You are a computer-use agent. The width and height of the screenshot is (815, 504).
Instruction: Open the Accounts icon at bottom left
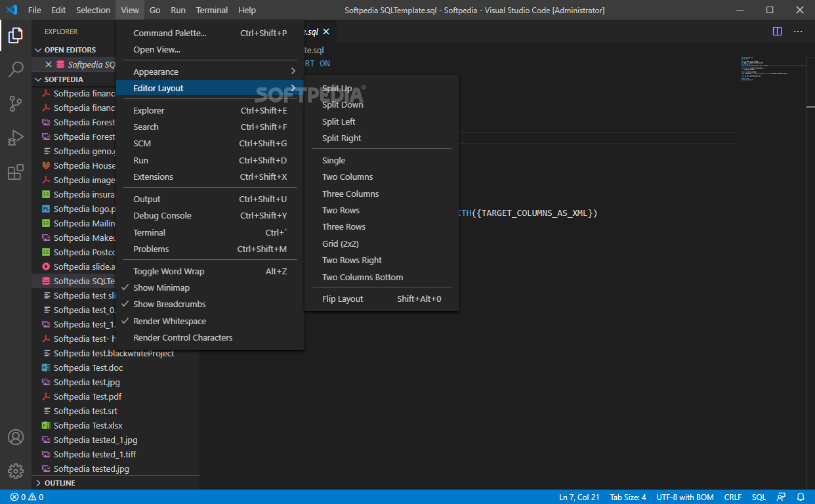[16, 436]
